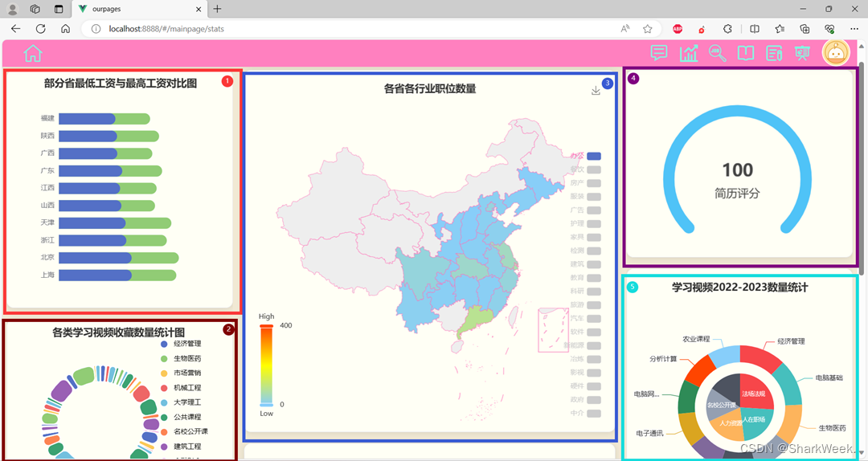868x461 pixels.
Task: Click the 经济管理 outer ring label
Action: pos(791,341)
